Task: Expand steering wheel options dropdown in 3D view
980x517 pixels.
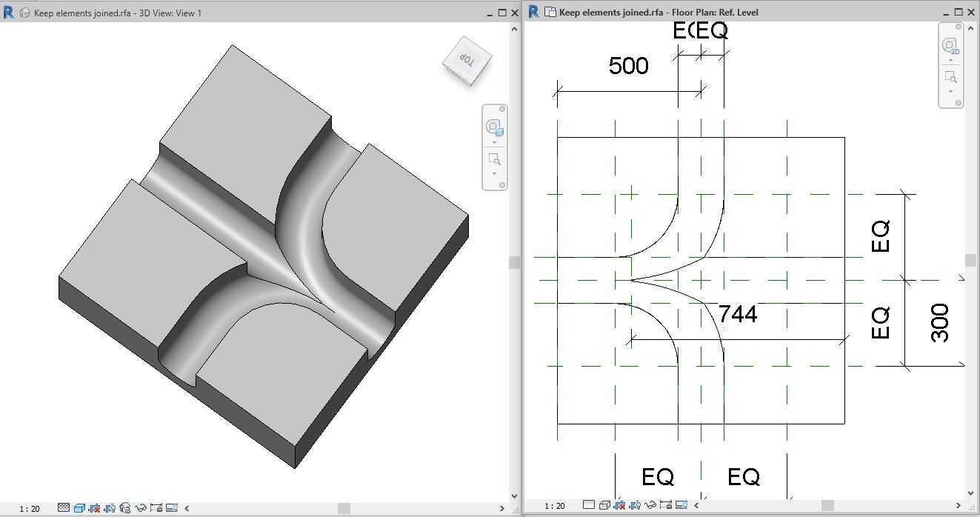Action: pyautogui.click(x=494, y=142)
